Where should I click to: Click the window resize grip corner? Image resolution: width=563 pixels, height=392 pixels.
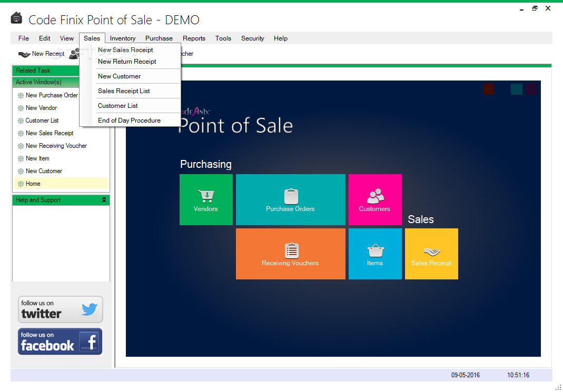pos(558,387)
